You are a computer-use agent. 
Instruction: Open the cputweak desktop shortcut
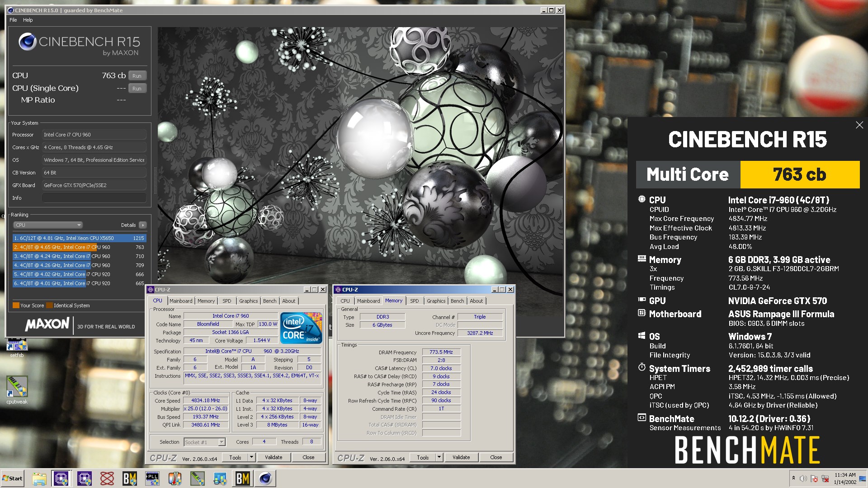[17, 390]
